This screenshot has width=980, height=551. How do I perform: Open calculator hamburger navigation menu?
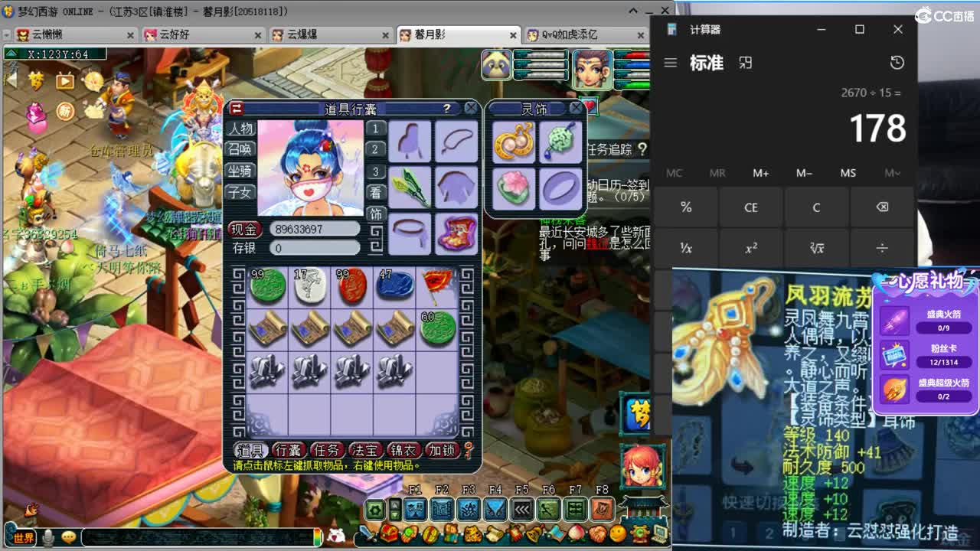[x=671, y=63]
